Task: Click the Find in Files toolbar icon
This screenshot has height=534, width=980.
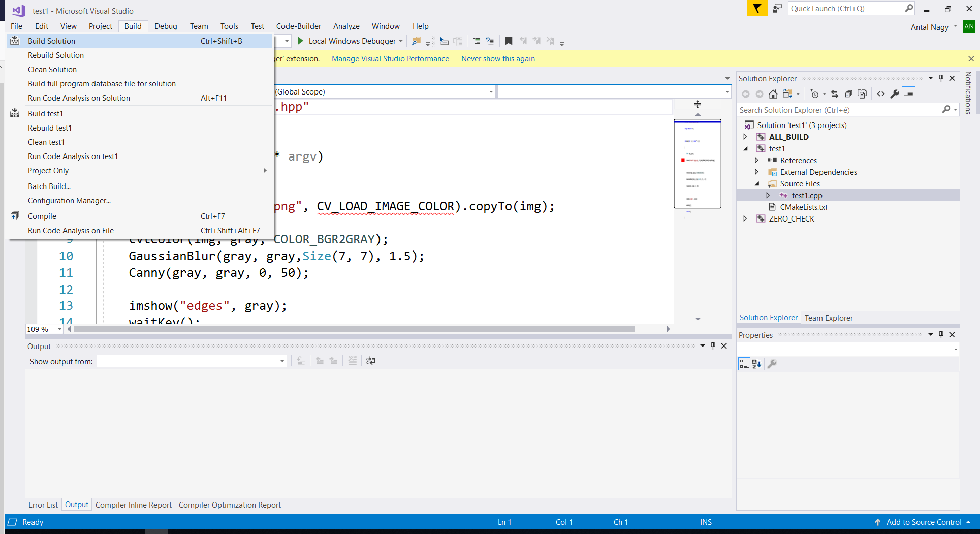Action: (416, 41)
